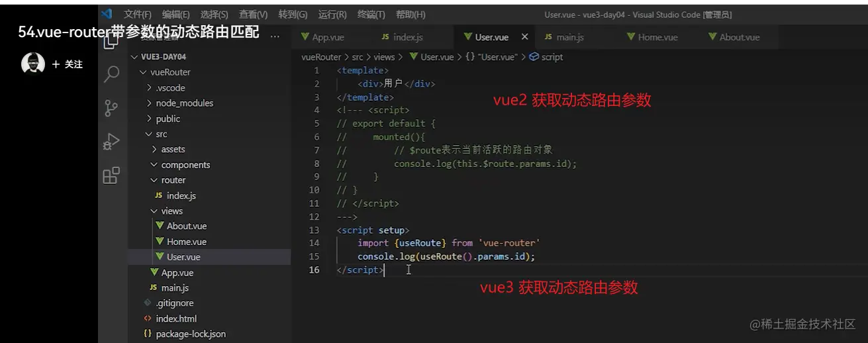The height and width of the screenshot is (343, 868).
Task: Open the 转到(G) menu
Action: [293, 15]
